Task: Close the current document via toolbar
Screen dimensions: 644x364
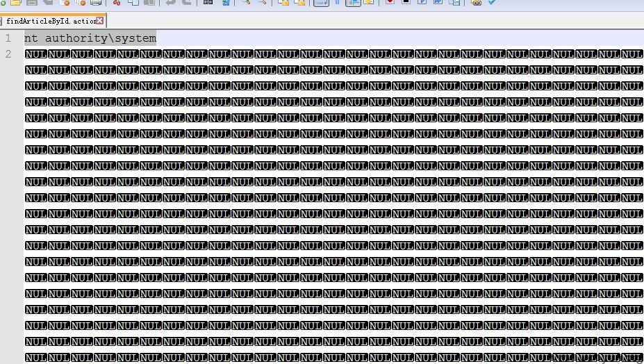Action: (x=65, y=2)
